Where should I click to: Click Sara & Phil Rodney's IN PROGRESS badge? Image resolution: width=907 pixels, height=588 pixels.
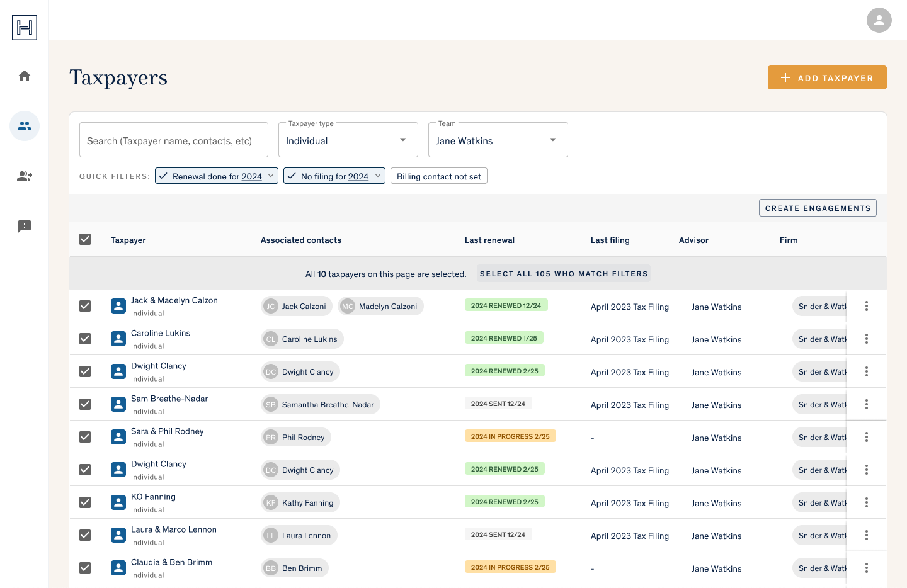click(510, 436)
